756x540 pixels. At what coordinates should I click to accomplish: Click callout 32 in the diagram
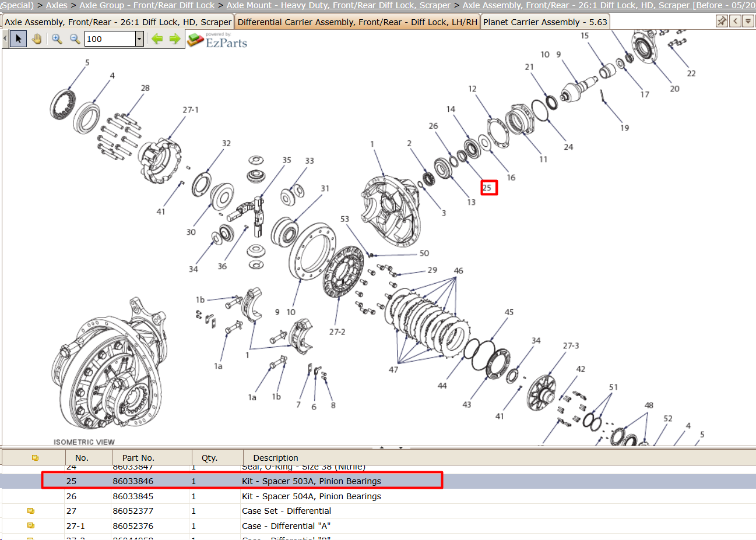click(226, 143)
